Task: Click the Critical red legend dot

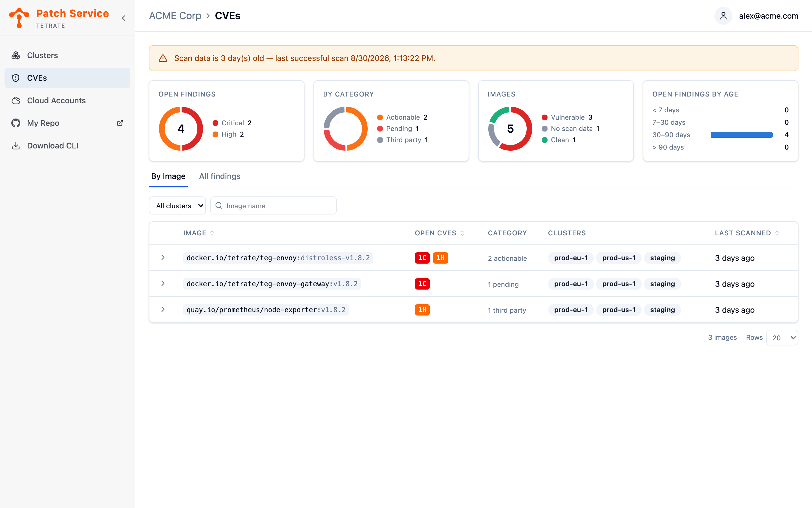Action: (x=215, y=123)
